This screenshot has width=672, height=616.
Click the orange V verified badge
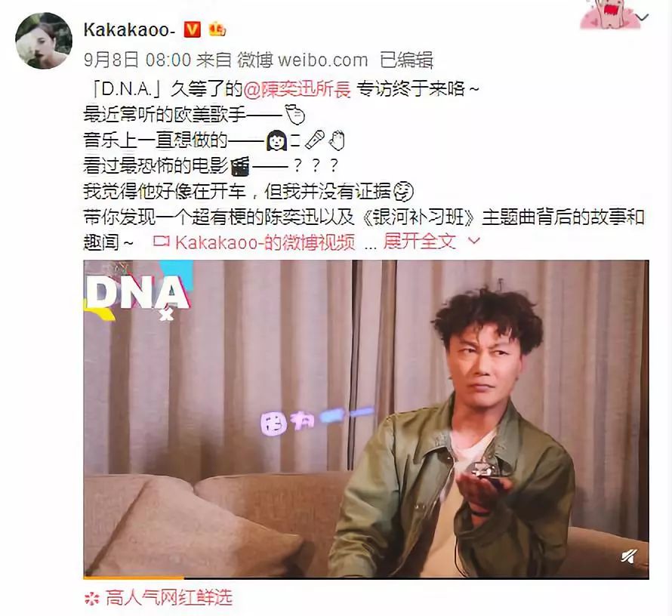(192, 29)
